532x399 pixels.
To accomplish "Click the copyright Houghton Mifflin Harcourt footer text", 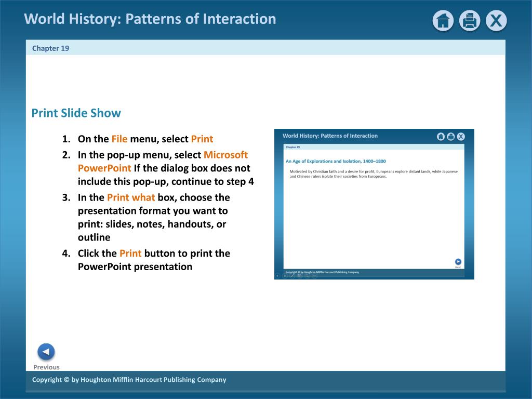I will 129,380.
